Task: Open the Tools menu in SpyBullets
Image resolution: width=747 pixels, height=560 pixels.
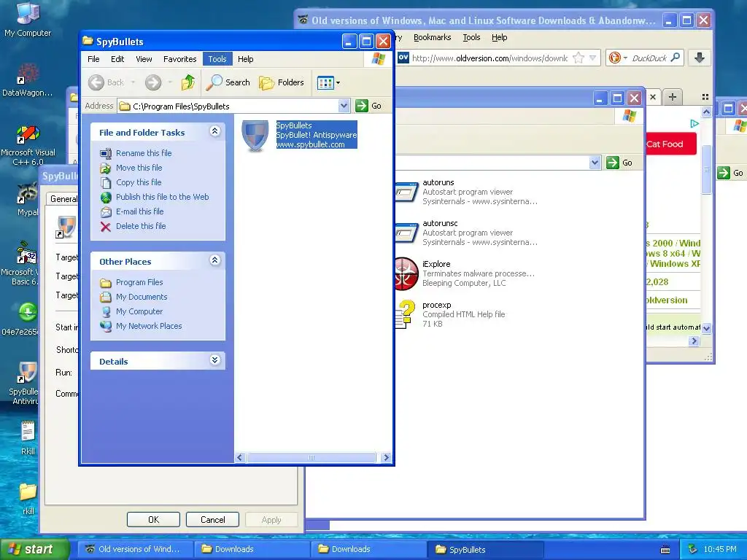Action: (217, 59)
